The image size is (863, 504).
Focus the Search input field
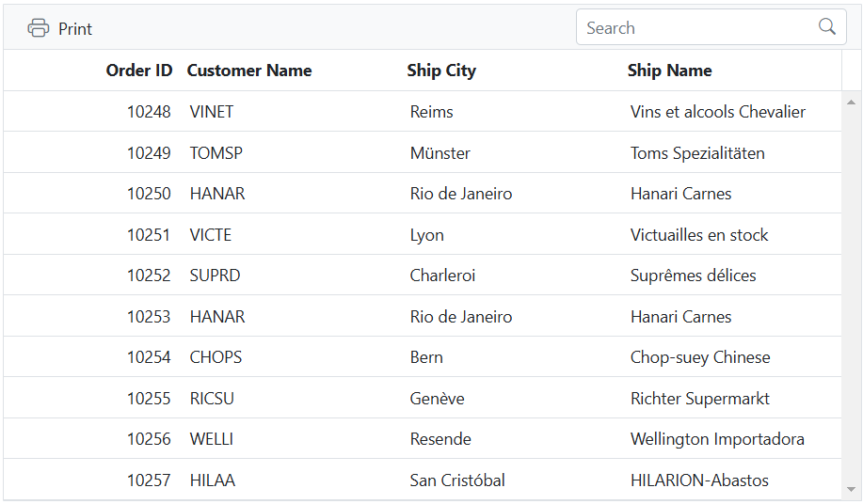pos(696,28)
